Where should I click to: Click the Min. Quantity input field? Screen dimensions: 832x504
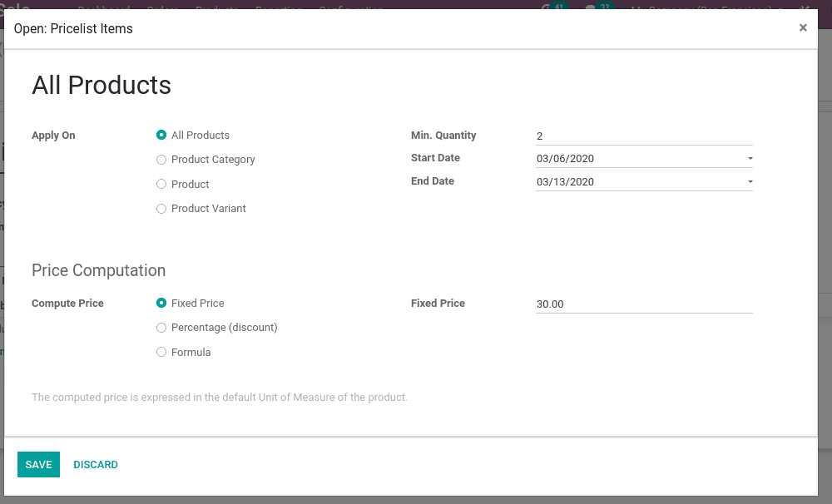(x=644, y=136)
